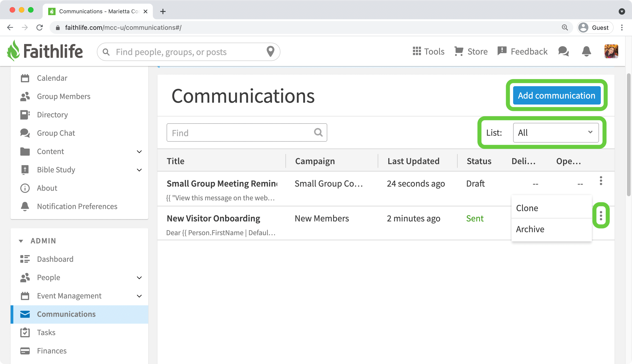Click the Tasks clipboard icon
Screen dimensions: 632x364
[x=25, y=333]
